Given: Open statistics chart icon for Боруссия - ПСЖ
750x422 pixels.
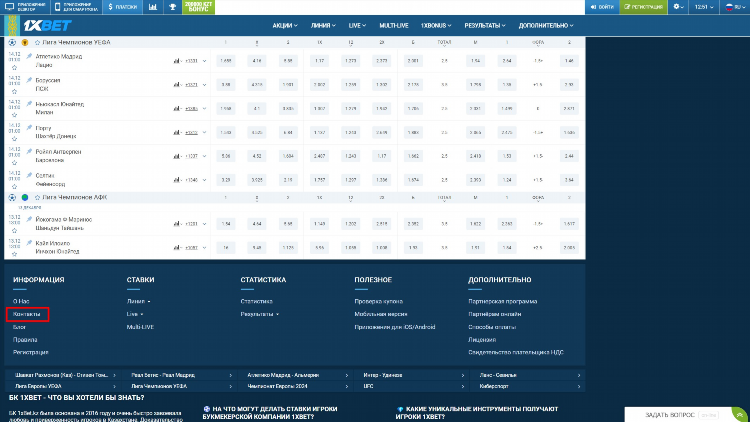Looking at the screenshot, I should click(177, 85).
